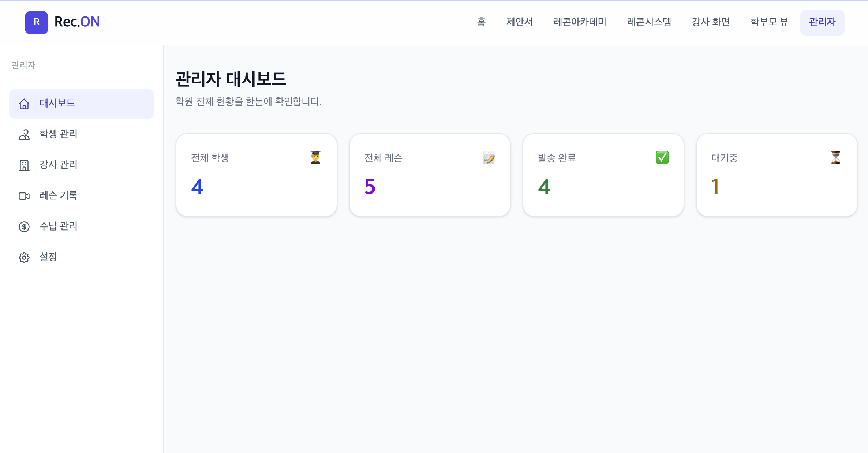Screen dimensions: 868x453
Task: Open the 제안서 menu item
Action: point(520,22)
